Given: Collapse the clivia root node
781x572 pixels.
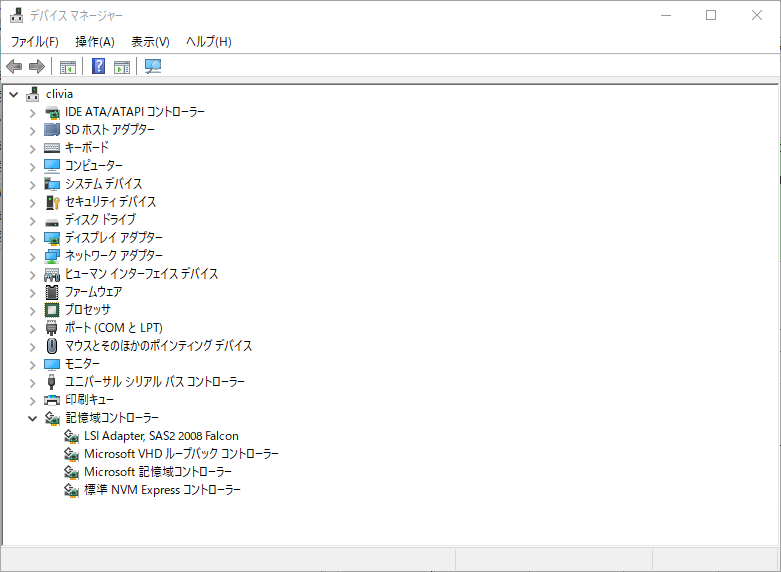Looking at the screenshot, I should [x=13, y=94].
